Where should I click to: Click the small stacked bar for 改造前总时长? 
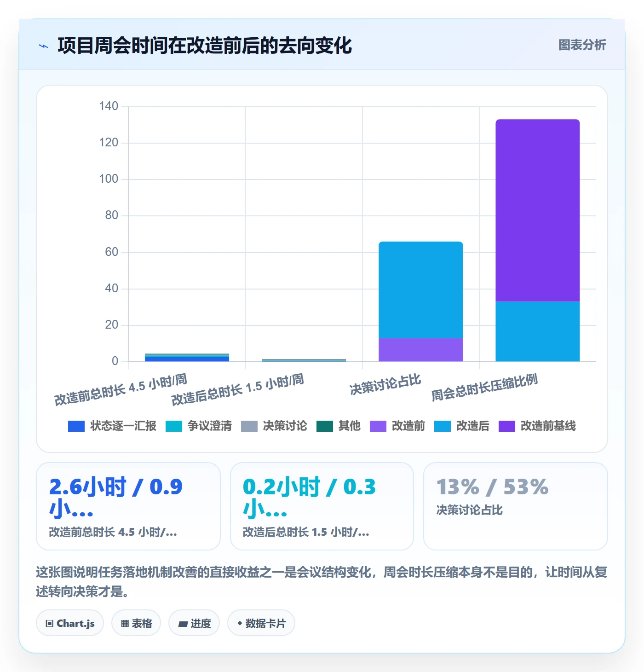187,358
